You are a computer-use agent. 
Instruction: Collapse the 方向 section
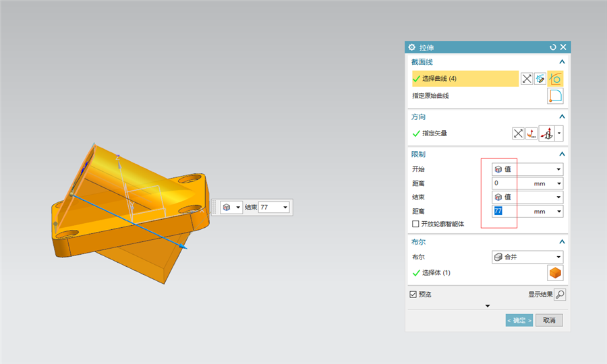coord(562,117)
